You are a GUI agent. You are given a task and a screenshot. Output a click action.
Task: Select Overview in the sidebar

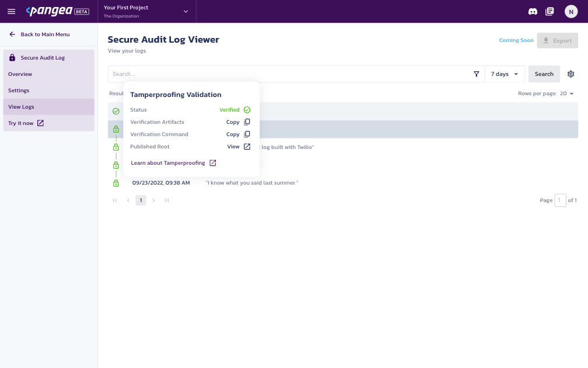[20, 74]
